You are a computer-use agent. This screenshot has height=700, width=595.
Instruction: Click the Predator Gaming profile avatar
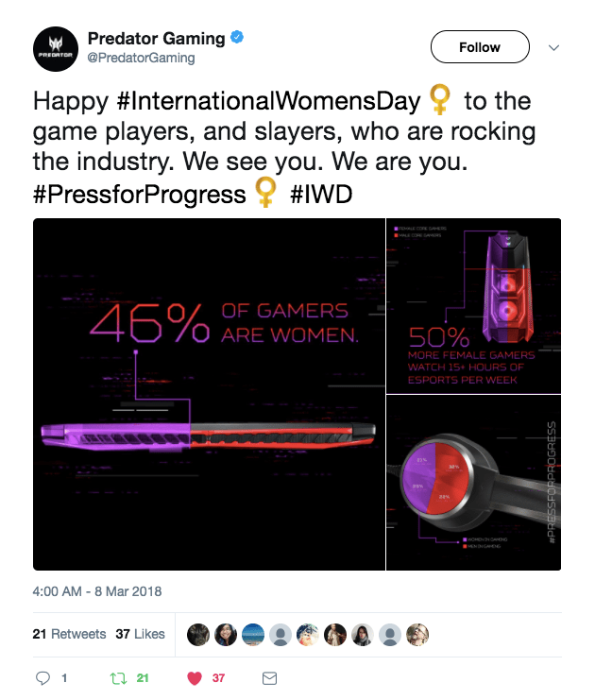[x=54, y=49]
